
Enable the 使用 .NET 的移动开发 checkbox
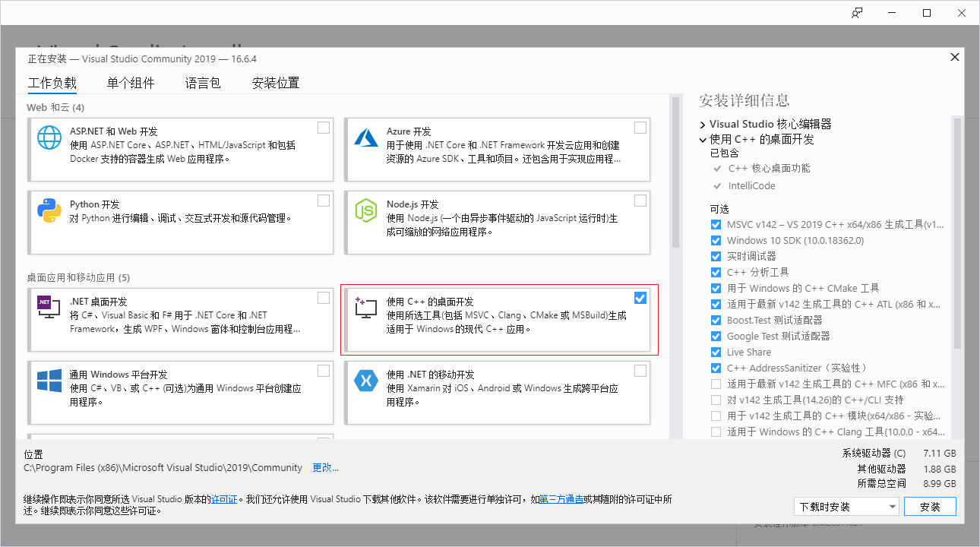pos(640,371)
